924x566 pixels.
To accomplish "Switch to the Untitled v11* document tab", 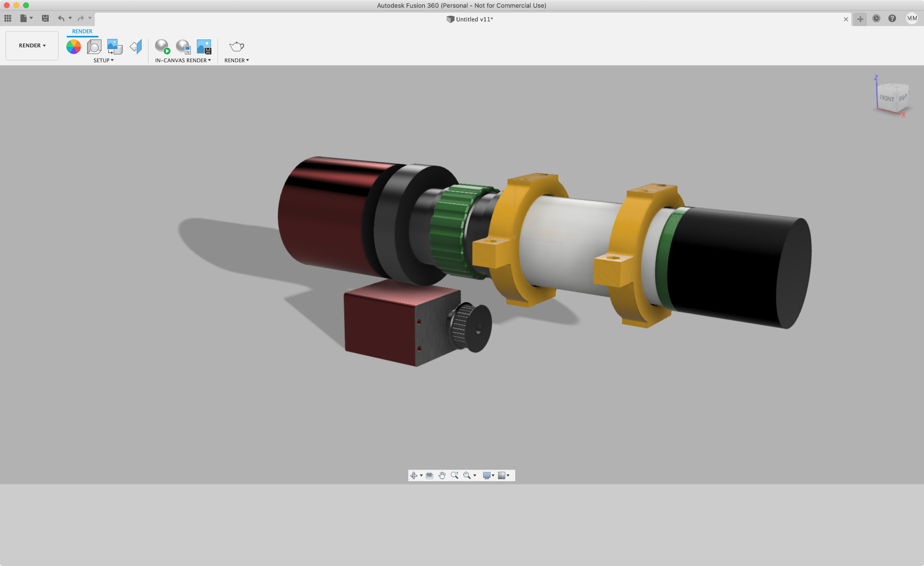I will tap(470, 19).
